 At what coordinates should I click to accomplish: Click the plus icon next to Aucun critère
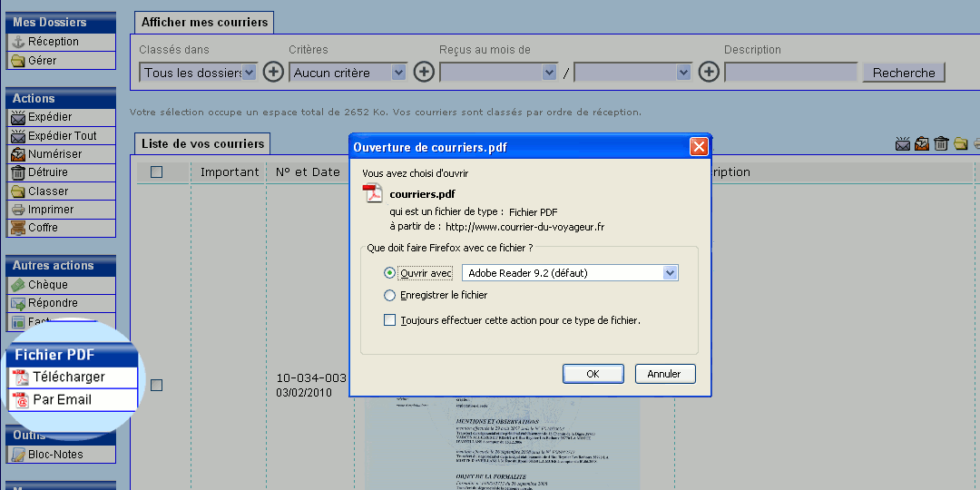[x=424, y=73]
